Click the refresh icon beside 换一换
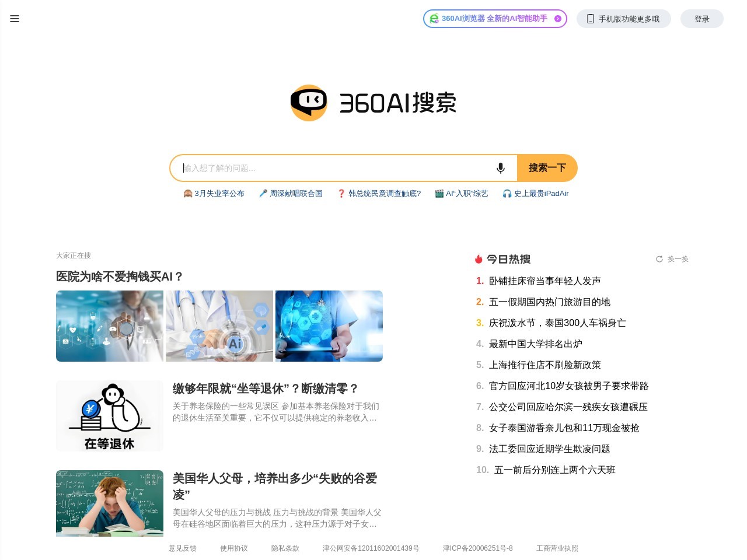 [659, 259]
